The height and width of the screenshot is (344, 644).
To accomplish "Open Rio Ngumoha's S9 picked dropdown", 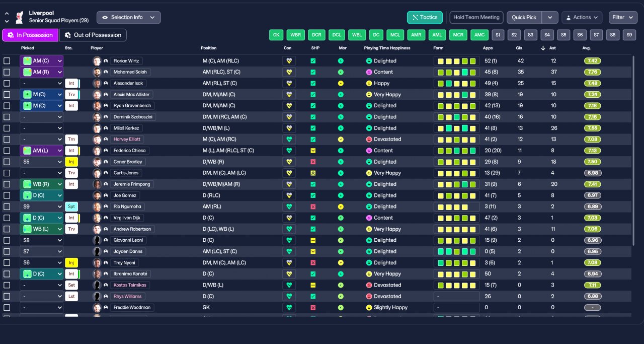I will (x=42, y=207).
